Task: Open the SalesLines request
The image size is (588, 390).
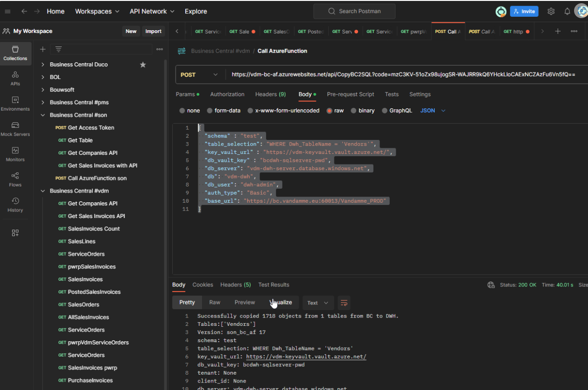Action: (x=81, y=241)
